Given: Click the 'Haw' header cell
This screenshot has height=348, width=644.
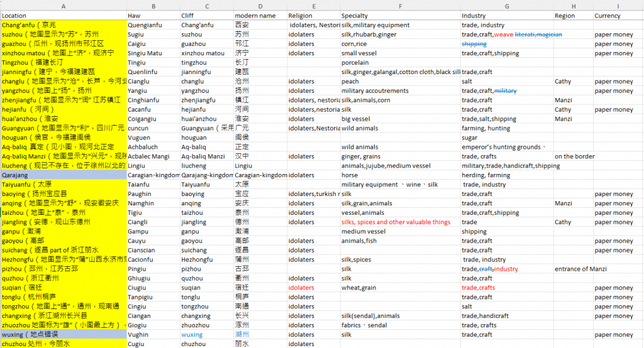Looking at the screenshot, I should (153, 16).
